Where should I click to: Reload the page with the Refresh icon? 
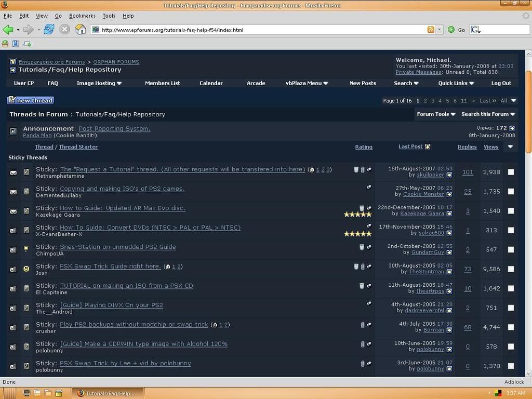49,30
